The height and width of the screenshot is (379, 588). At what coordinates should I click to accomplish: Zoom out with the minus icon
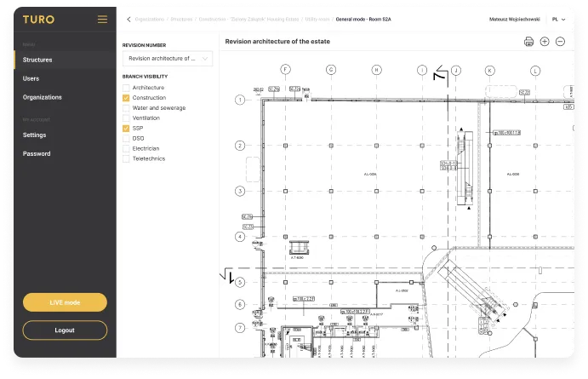tap(560, 42)
